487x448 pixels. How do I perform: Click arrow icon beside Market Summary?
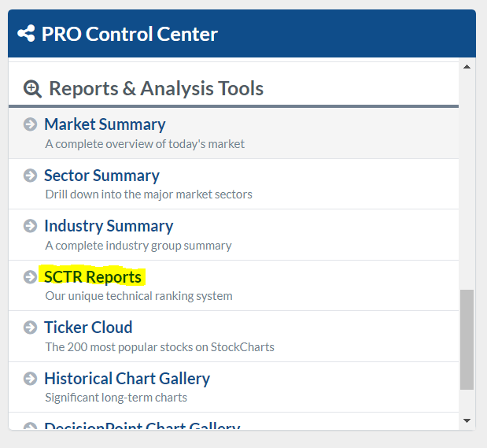click(31, 124)
